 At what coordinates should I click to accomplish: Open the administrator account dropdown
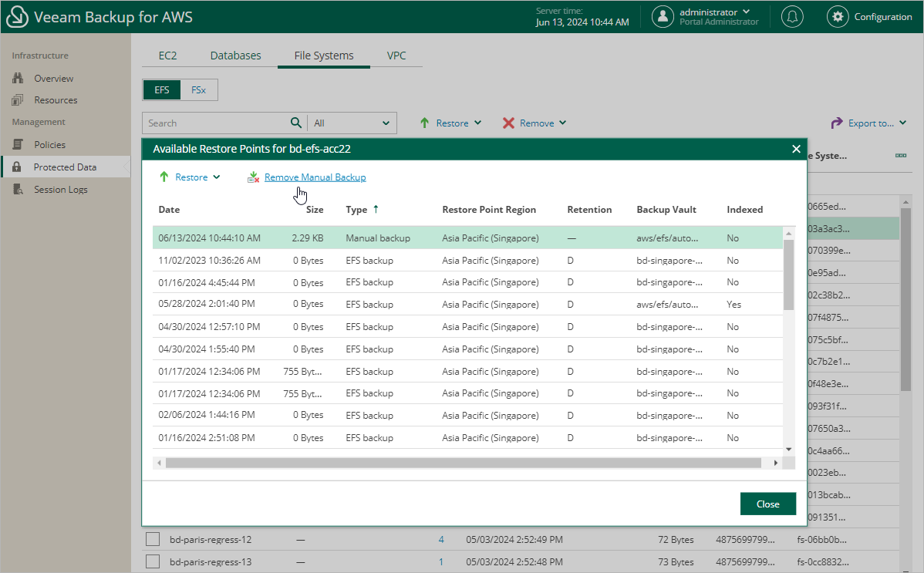click(x=746, y=12)
